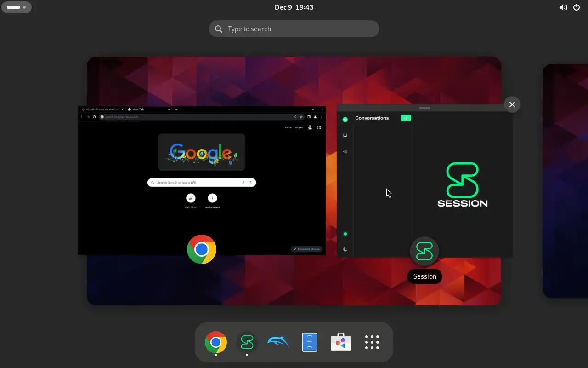Click the Add shortcut button
This screenshot has height=368, width=588.
pos(212,201)
